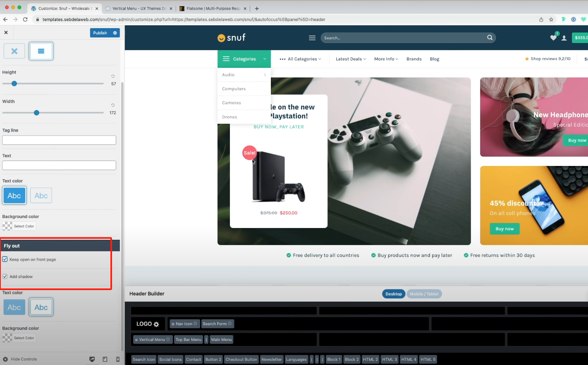Close the customizer with the X icon
The width and height of the screenshot is (588, 365).
[6, 32]
